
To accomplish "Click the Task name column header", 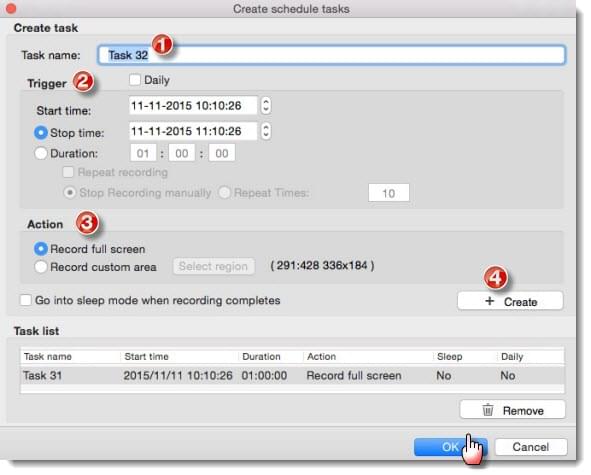I will pyautogui.click(x=48, y=357).
